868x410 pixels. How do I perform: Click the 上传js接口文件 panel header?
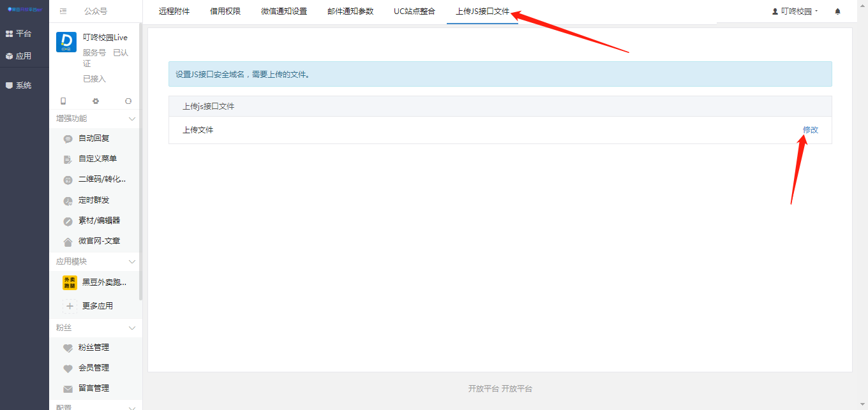point(500,106)
